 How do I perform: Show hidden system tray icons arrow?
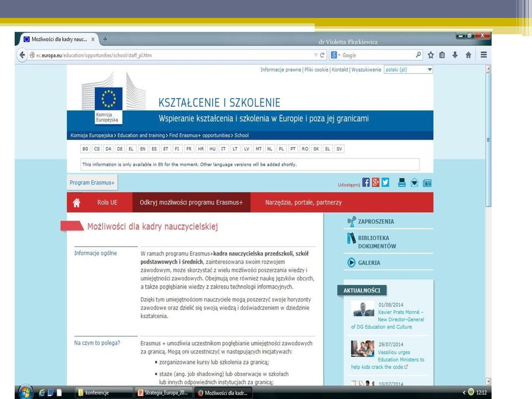[x=464, y=392]
